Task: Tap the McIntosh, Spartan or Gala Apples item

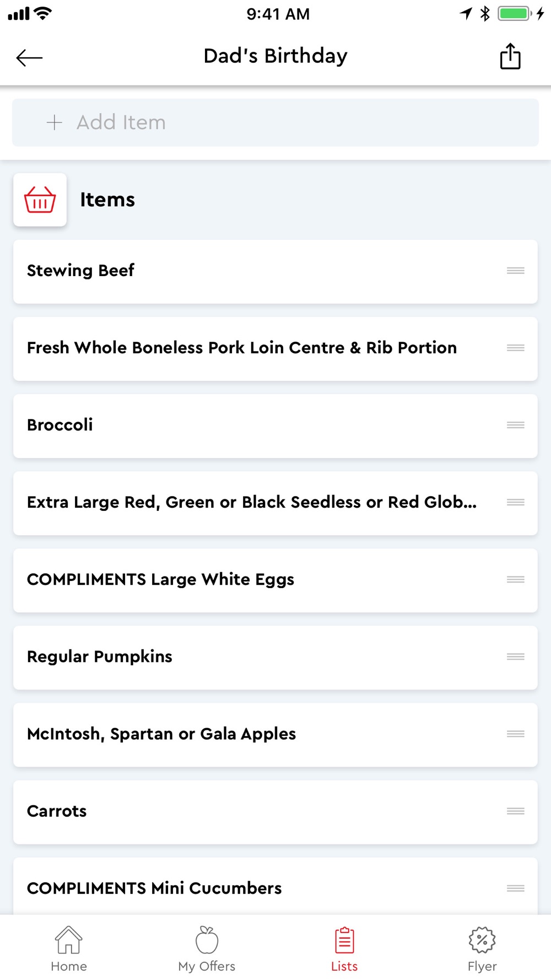Action: point(248,734)
